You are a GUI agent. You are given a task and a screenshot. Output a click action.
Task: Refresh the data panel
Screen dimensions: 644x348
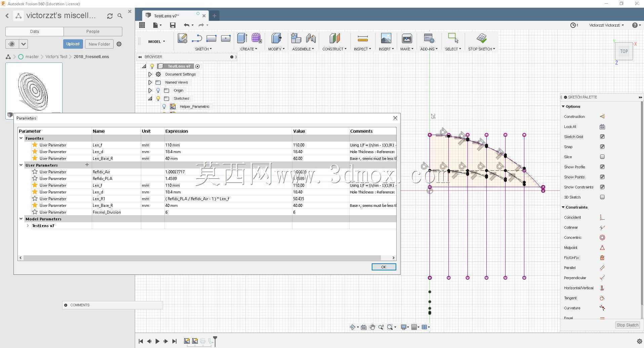(110, 16)
